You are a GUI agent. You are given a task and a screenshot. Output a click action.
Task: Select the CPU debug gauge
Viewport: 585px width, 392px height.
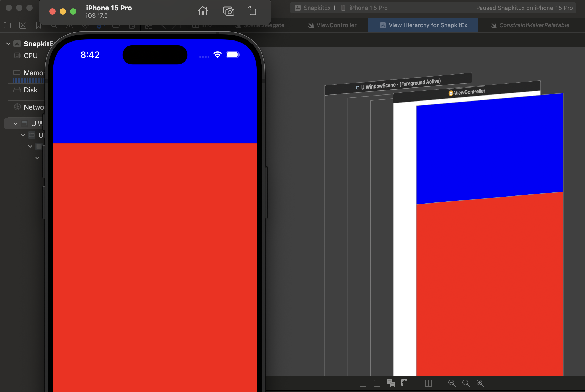(x=31, y=56)
